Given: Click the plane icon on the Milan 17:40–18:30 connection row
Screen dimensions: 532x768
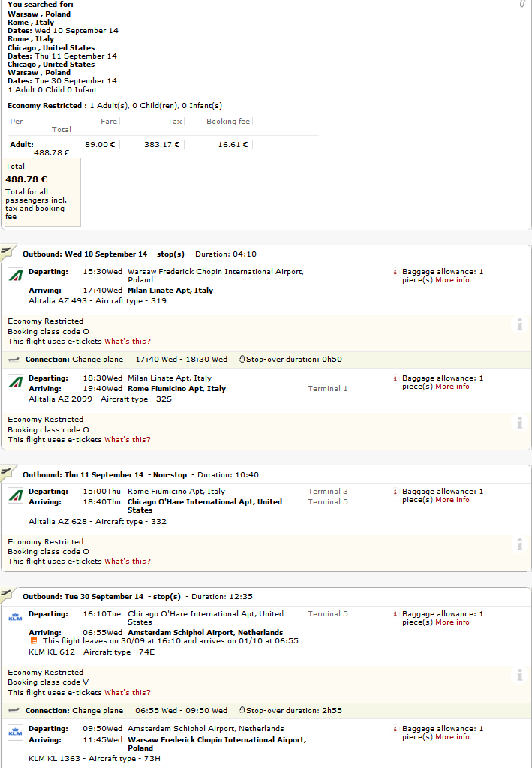Looking at the screenshot, I should (14, 360).
